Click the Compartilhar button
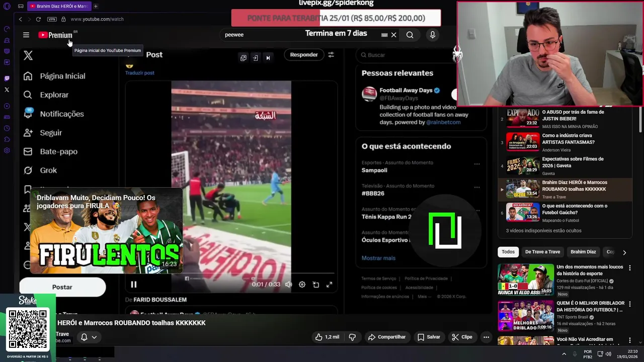The height and width of the screenshot is (362, 644). (386, 337)
